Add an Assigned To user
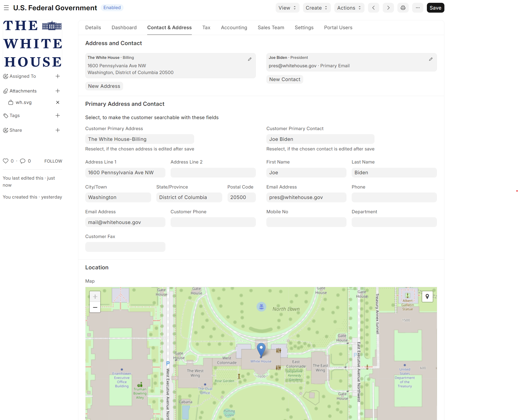The image size is (518, 420). click(57, 76)
